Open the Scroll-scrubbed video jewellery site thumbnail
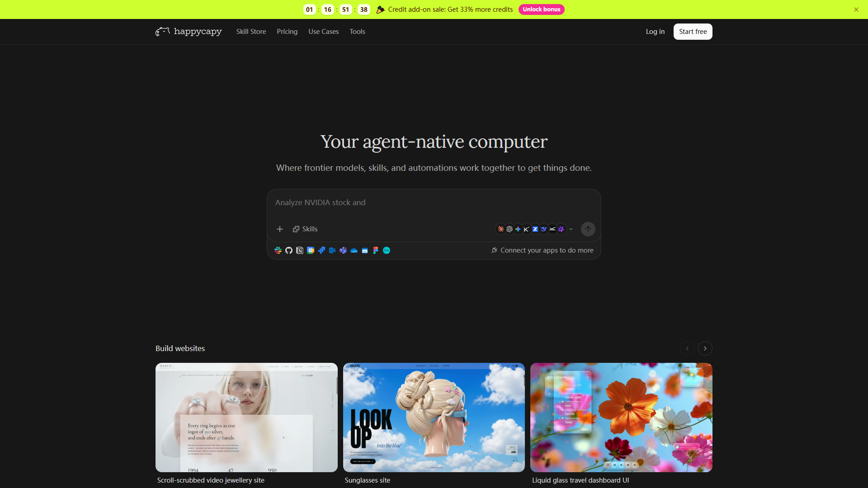The image size is (868, 488). 246,418
